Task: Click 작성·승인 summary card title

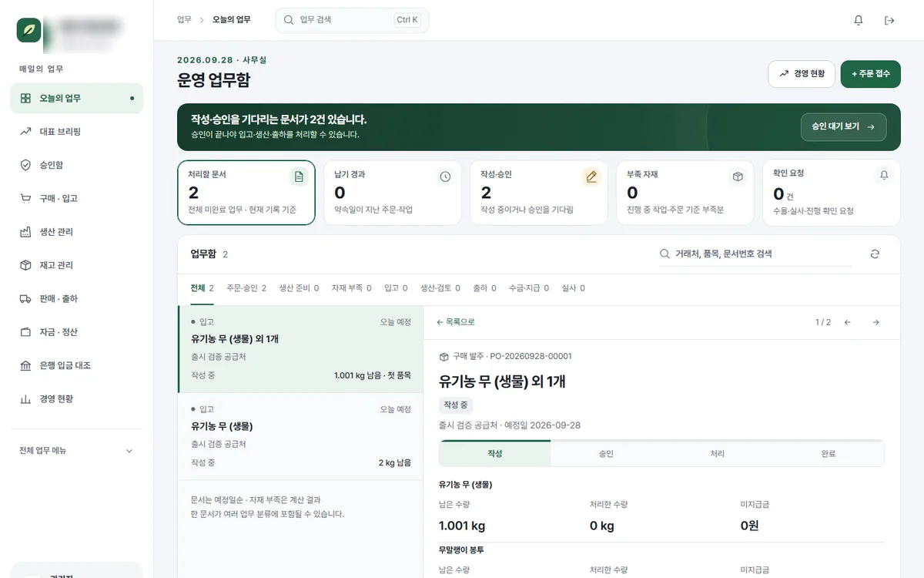Action: 496,174
